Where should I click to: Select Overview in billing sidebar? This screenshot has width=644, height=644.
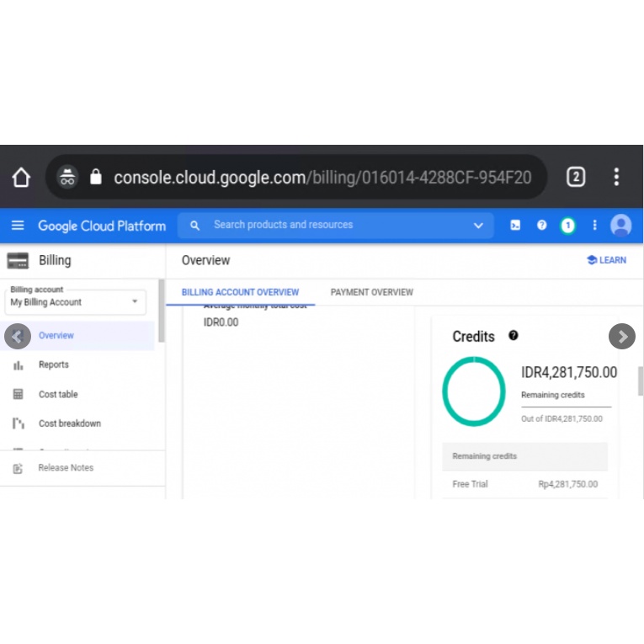[77, 336]
